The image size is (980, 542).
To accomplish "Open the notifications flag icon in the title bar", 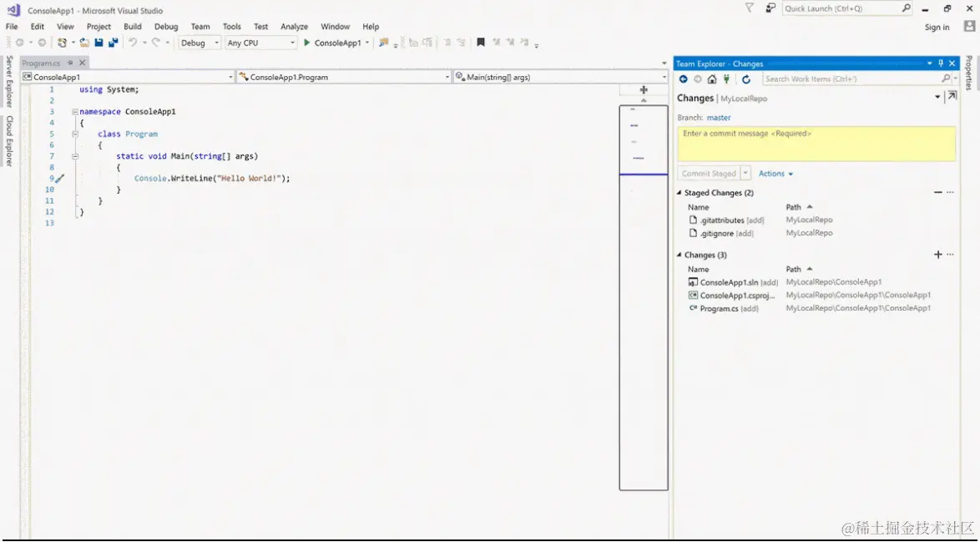I will tap(750, 8).
